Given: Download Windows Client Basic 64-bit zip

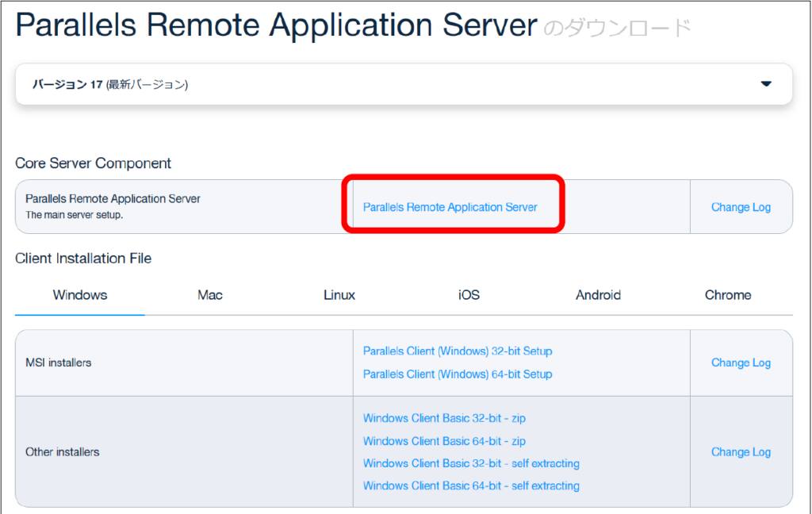Looking at the screenshot, I should tap(444, 441).
